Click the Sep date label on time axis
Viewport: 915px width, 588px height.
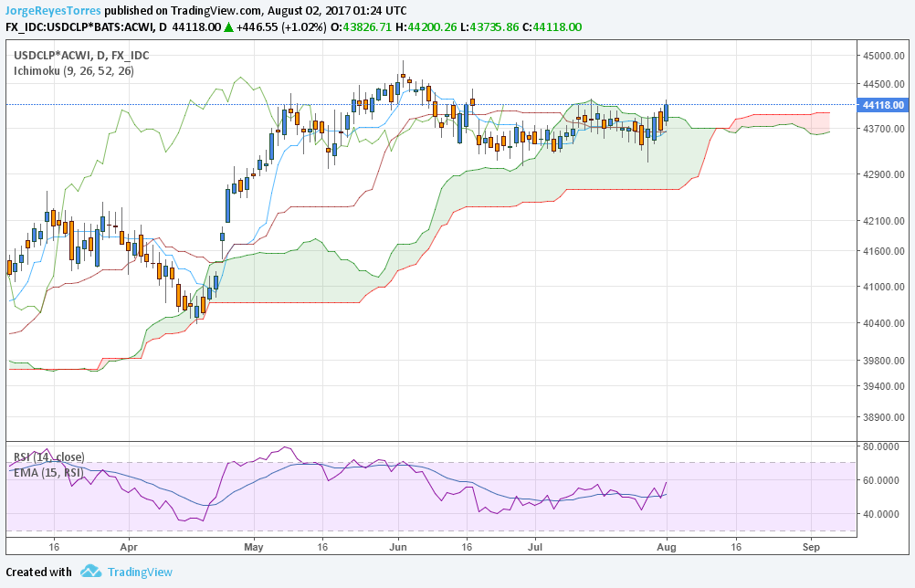[811, 547]
